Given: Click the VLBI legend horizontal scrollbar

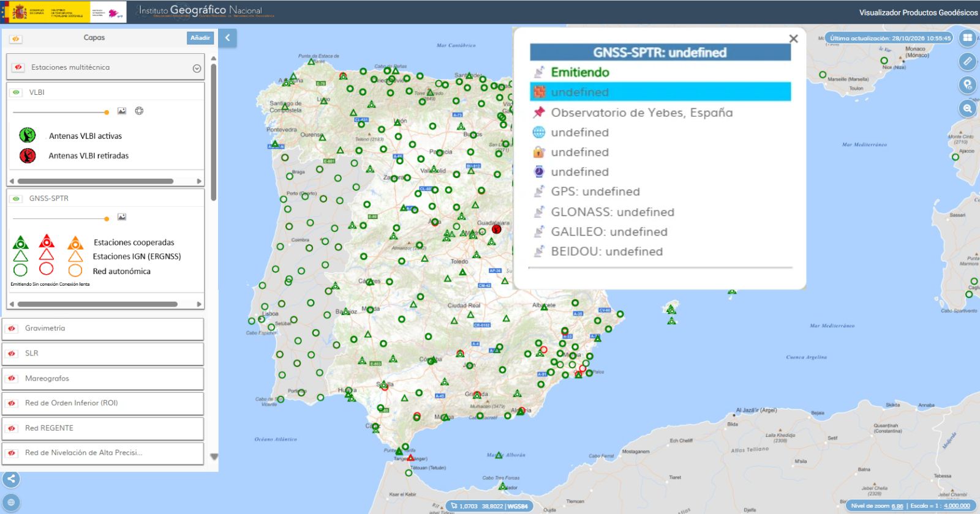Looking at the screenshot, I should pos(95,181).
